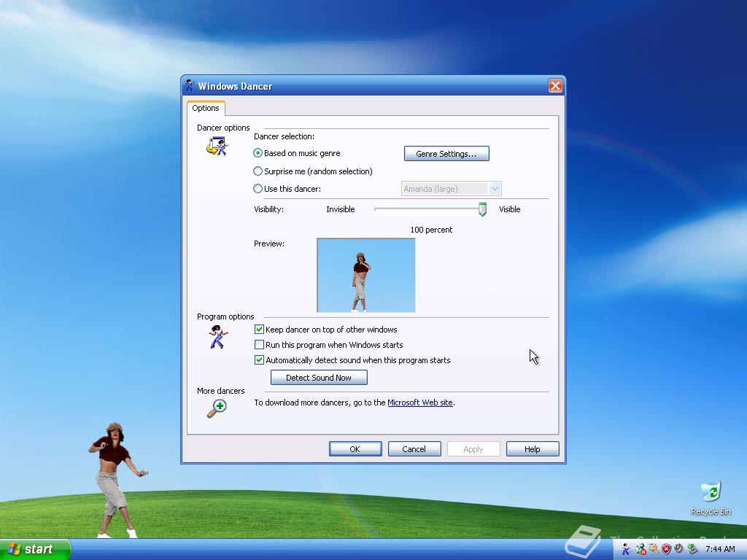Click the Windows Dancer title bar icon
The width and height of the screenshot is (747, 560).
click(190, 86)
